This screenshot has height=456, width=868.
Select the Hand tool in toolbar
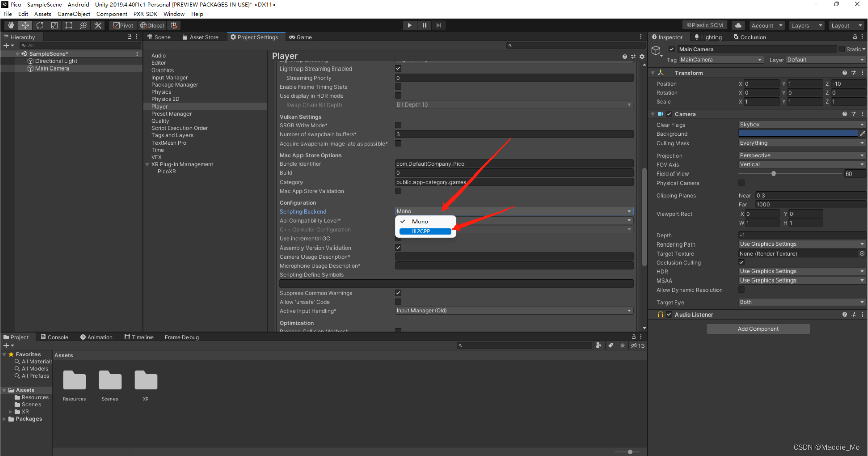pos(11,25)
